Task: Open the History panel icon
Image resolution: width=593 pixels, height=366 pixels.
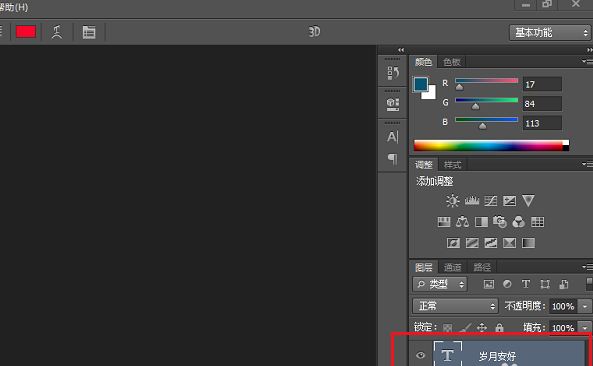Action: point(393,72)
